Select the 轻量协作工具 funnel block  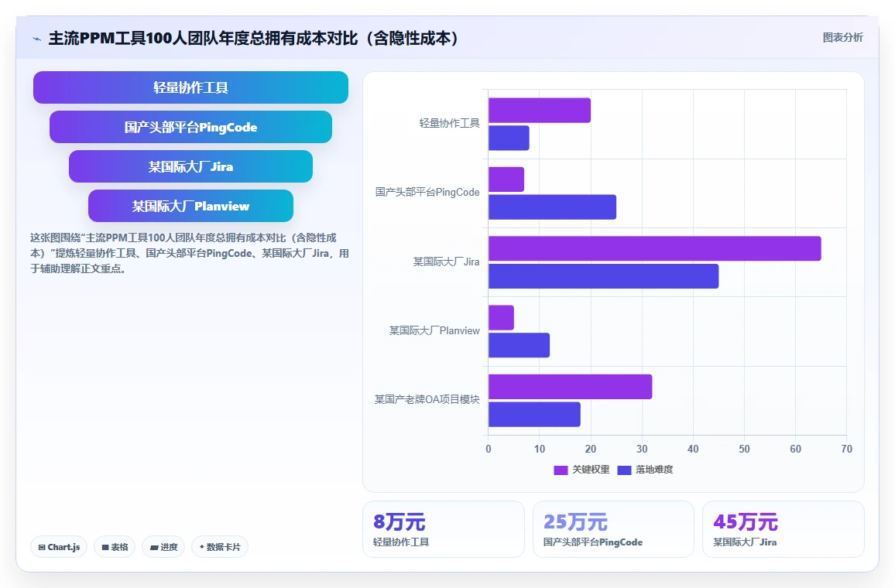tap(190, 87)
